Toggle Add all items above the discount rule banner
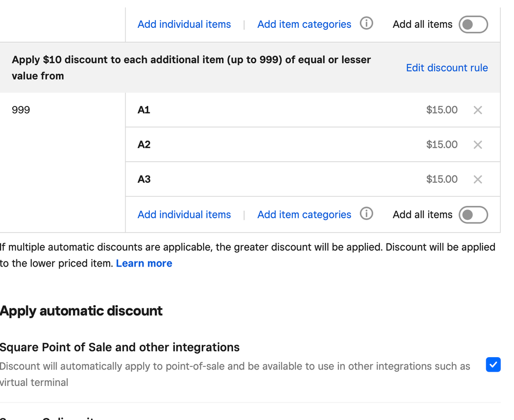The width and height of the screenshot is (514, 420). (473, 24)
